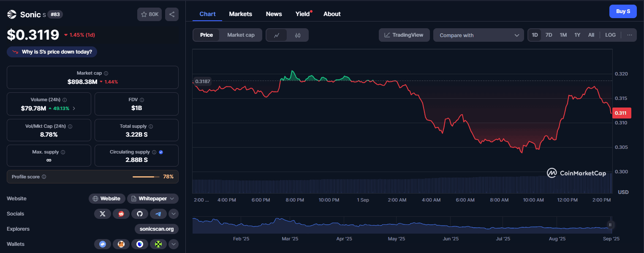The height and width of the screenshot is (253, 644).
Task: Open the X (Twitter) social link
Action: (103, 214)
